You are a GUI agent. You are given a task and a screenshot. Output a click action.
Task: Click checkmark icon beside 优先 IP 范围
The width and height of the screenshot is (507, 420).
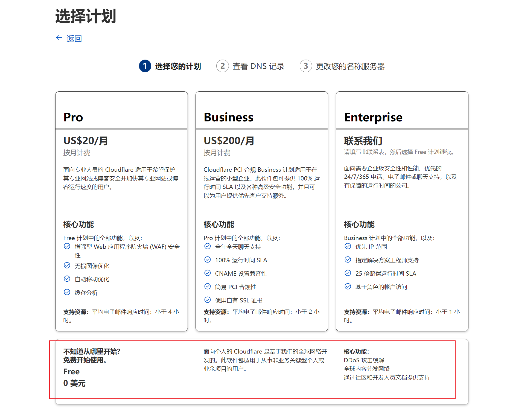pos(348,246)
